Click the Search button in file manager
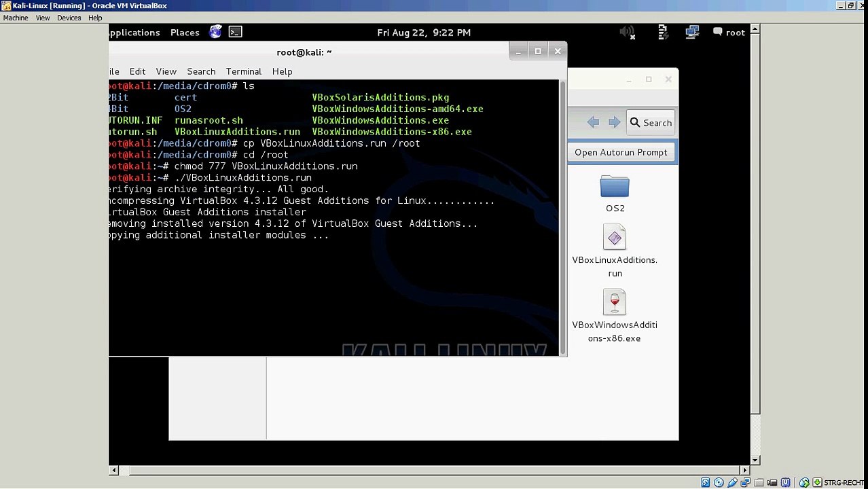This screenshot has height=489, width=868. click(x=651, y=122)
